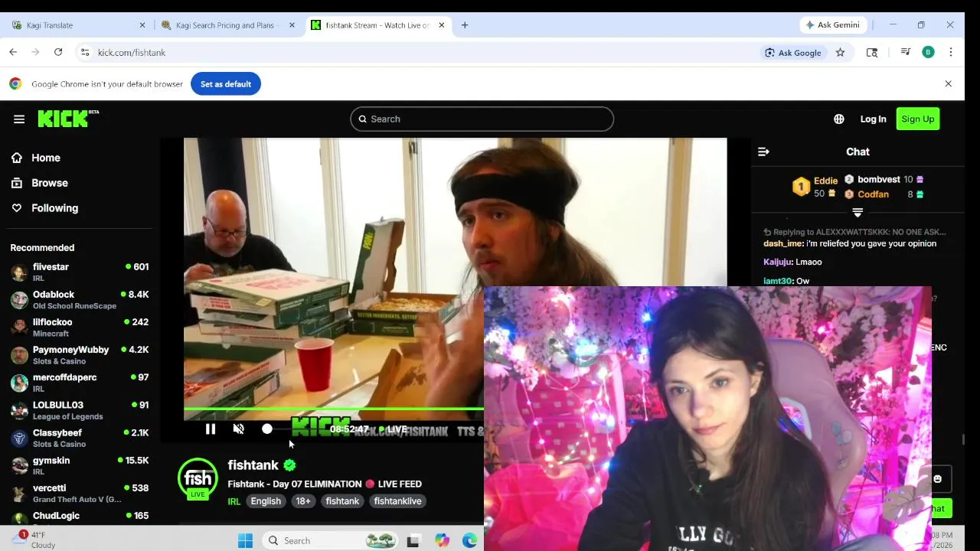This screenshot has width=980, height=551.
Task: Switch to Kagi Search Pricing tab
Action: 227,25
